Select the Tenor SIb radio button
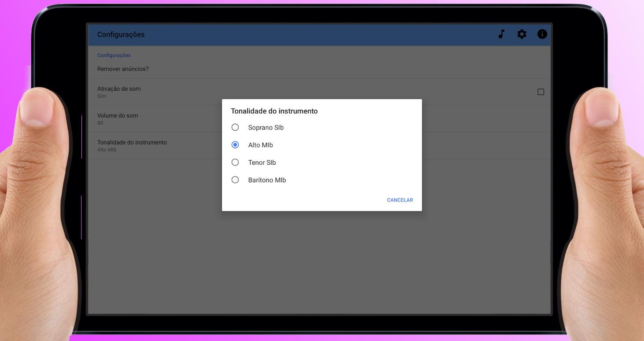644x341 pixels. click(x=235, y=163)
